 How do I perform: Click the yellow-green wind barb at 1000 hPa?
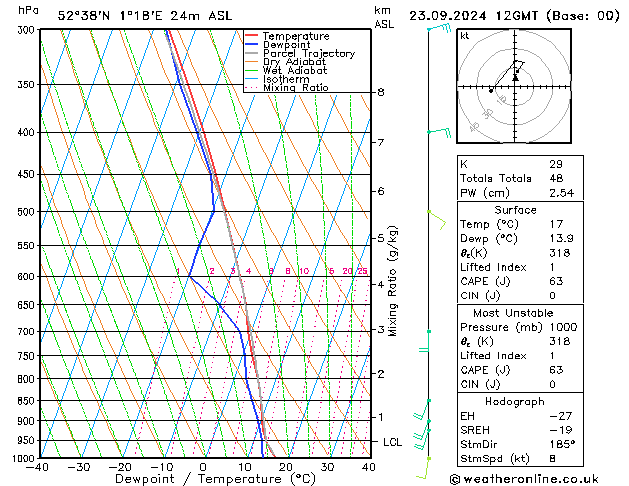[x=423, y=468]
